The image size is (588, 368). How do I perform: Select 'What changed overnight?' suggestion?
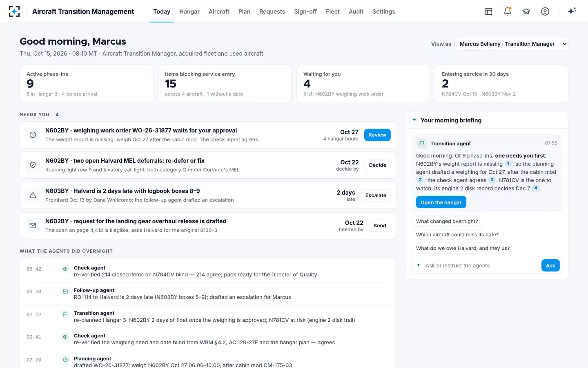[447, 221]
